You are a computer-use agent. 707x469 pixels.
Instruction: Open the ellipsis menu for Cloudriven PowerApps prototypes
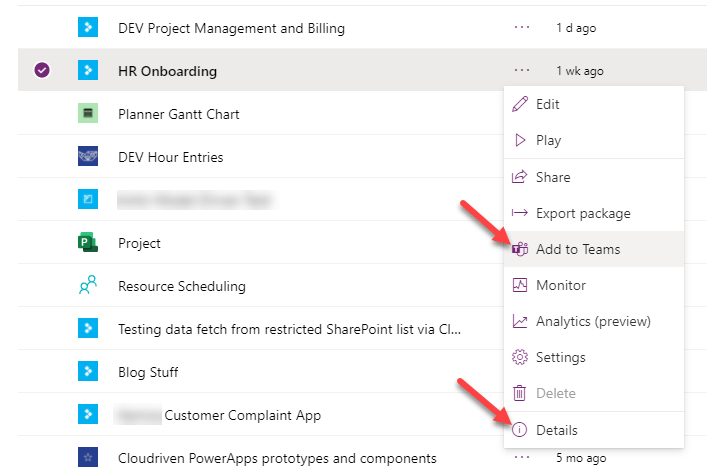(521, 457)
